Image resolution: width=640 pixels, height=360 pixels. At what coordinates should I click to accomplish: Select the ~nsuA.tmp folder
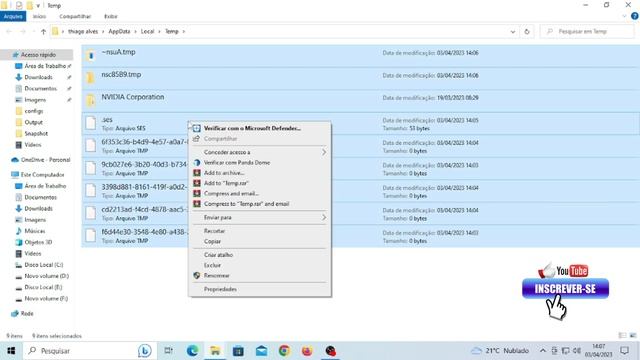pyautogui.click(x=360, y=56)
